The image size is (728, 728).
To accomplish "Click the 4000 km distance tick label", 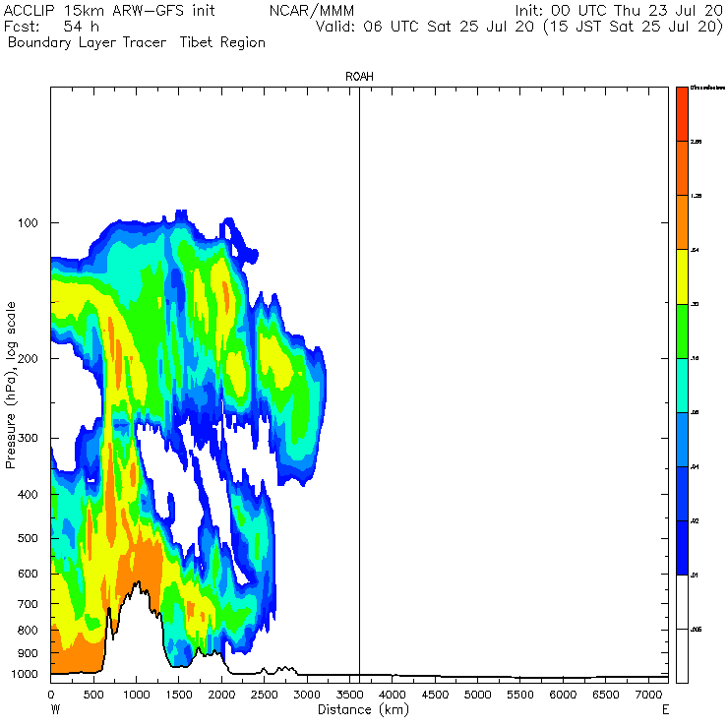I will click(393, 695).
